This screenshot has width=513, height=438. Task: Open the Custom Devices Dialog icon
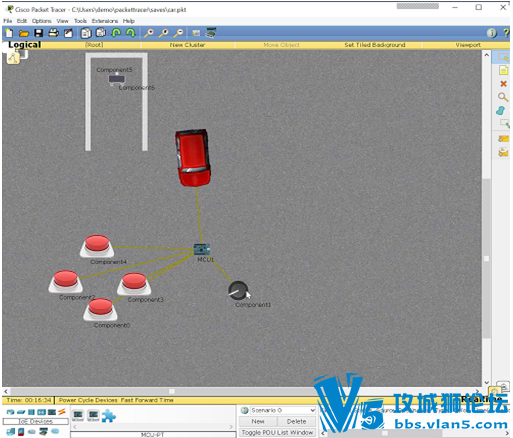click(x=211, y=33)
